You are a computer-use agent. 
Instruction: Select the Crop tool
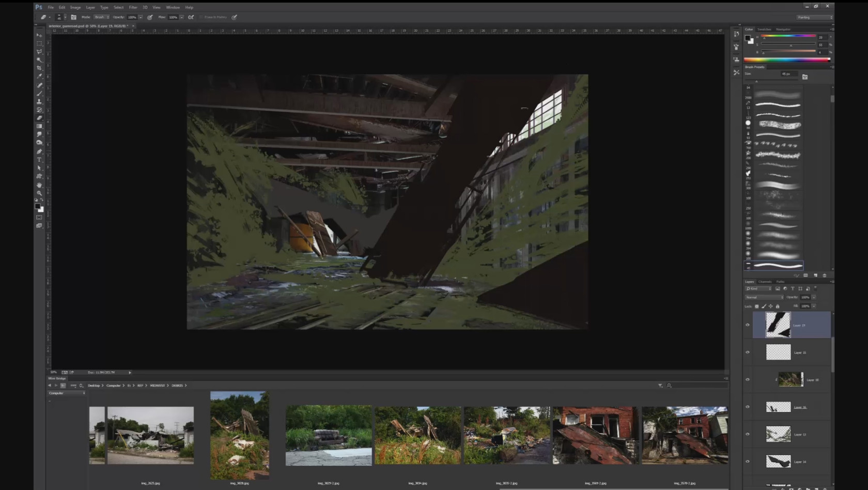[x=39, y=68]
